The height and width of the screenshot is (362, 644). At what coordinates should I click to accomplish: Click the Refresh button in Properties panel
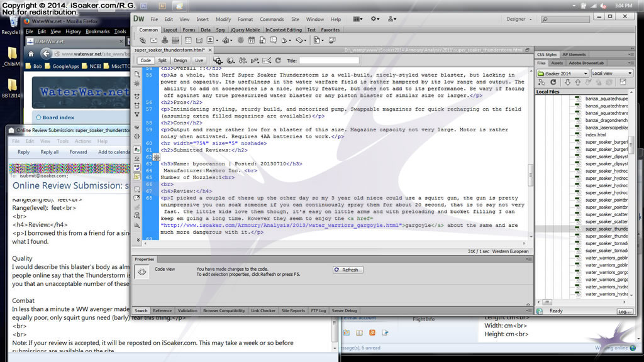coord(348,270)
